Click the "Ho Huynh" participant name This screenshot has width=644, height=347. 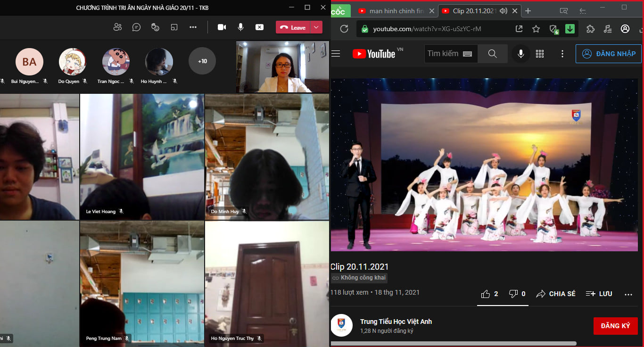click(x=154, y=82)
